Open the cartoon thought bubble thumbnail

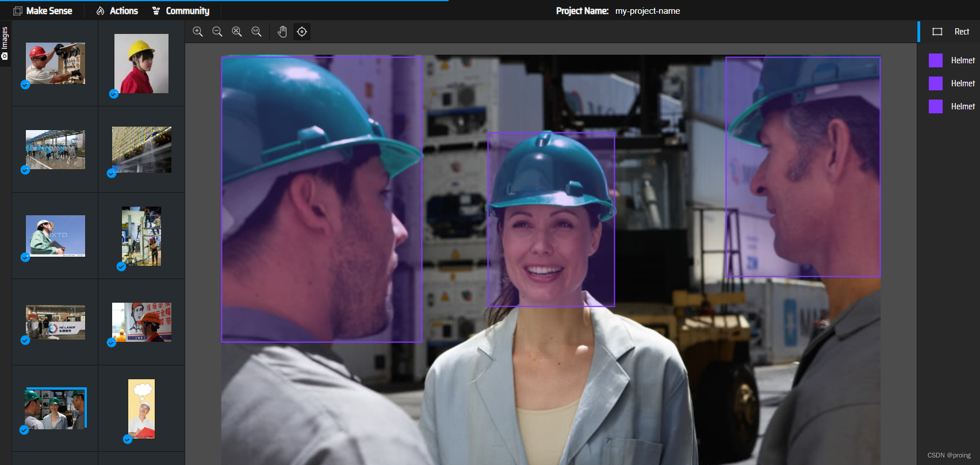pos(141,409)
